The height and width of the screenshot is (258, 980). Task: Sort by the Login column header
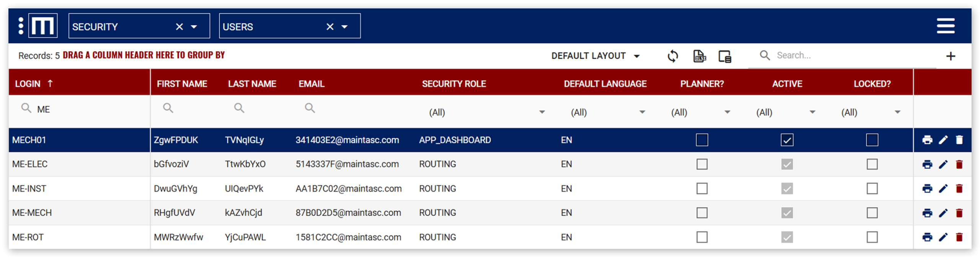tap(28, 84)
